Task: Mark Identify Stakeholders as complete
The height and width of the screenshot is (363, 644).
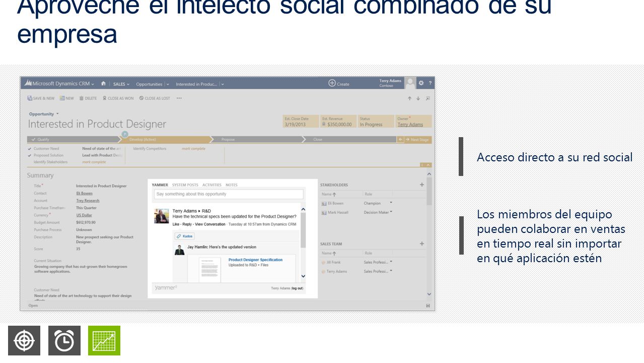Action: click(94, 162)
